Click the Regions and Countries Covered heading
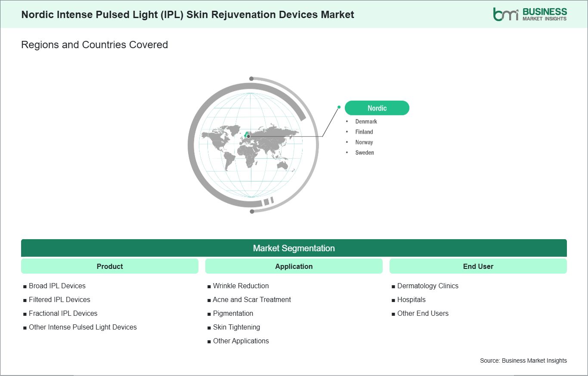 [x=95, y=45]
